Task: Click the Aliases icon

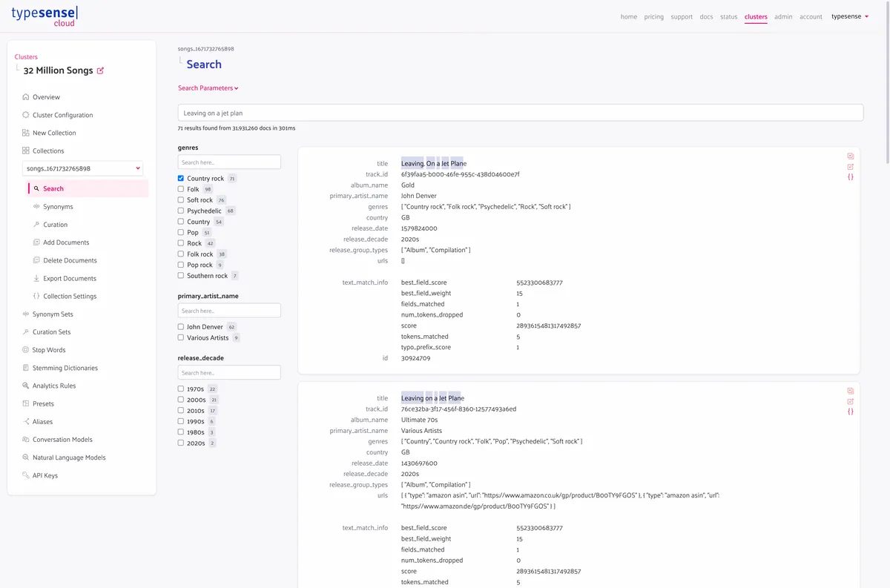Action: pos(26,421)
